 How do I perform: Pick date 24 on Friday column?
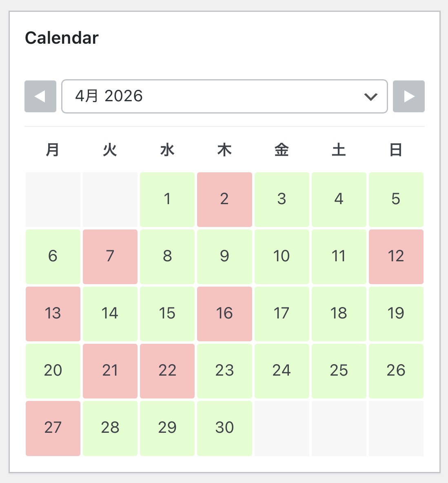tap(282, 371)
